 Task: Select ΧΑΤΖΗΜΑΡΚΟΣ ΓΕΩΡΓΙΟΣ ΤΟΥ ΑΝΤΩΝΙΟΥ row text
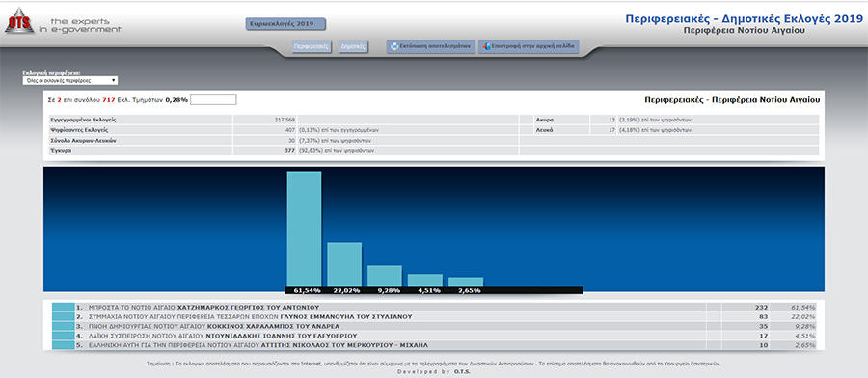pyautogui.click(x=248, y=307)
